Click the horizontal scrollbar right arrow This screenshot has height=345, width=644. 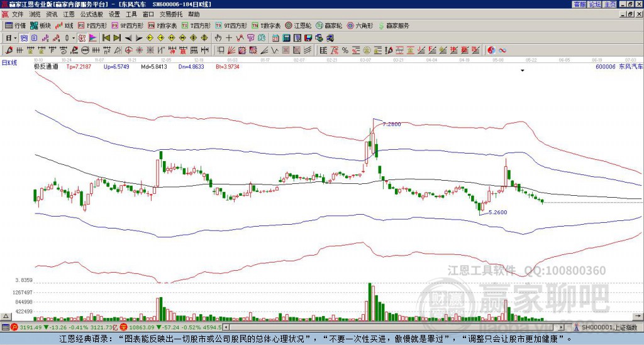coord(562,327)
